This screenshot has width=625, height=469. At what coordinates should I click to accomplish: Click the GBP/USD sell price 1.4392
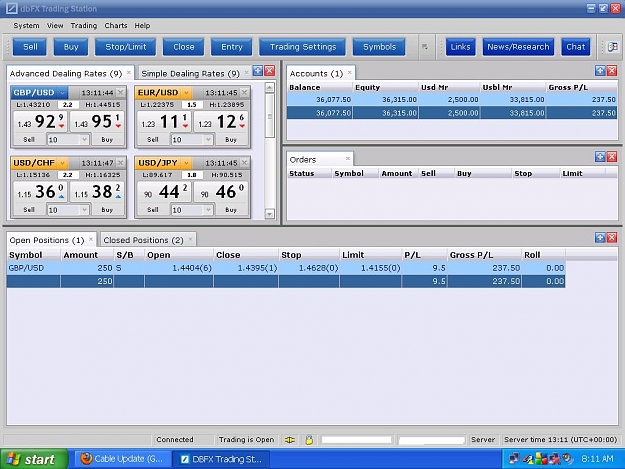(x=40, y=122)
